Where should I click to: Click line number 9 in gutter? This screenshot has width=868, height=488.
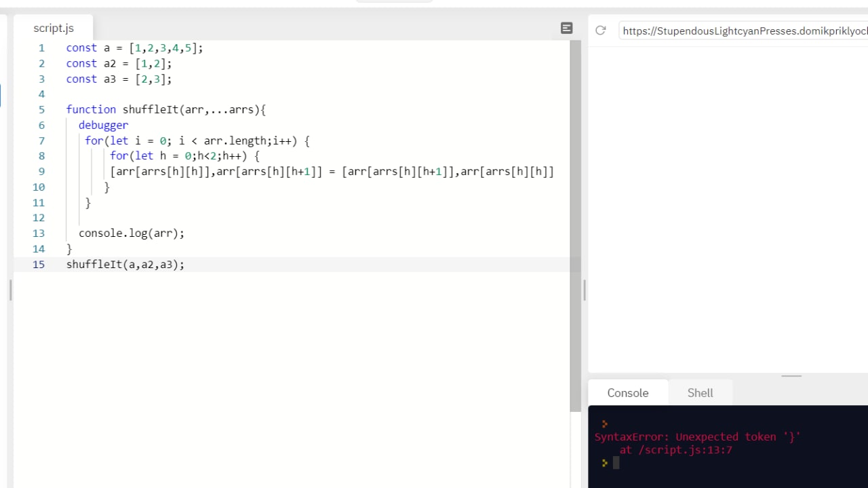[41, 171]
